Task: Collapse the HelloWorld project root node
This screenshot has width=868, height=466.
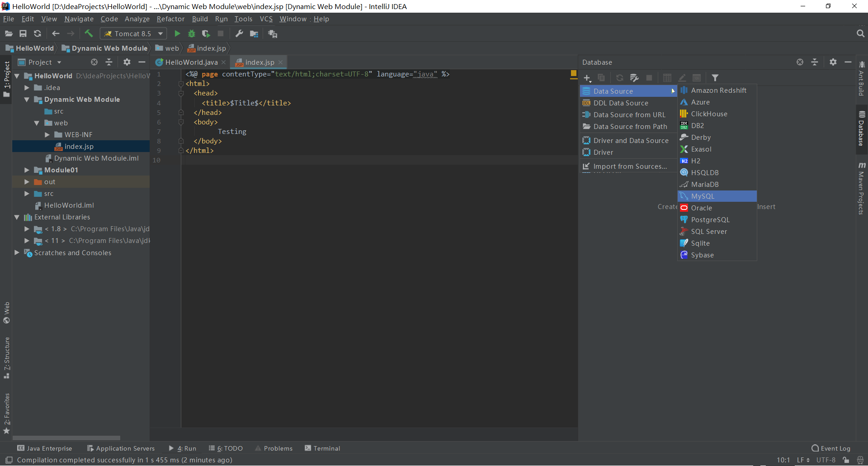Action: click(17, 76)
